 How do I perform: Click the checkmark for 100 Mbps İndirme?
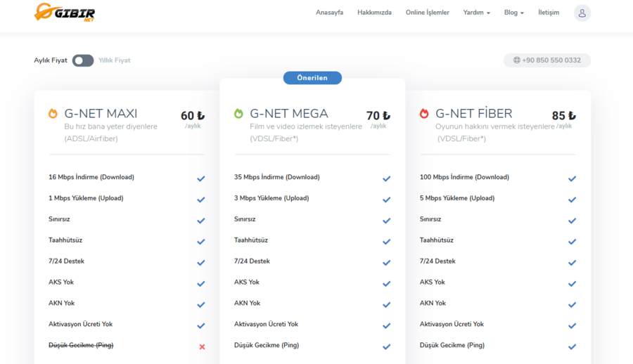(x=572, y=178)
